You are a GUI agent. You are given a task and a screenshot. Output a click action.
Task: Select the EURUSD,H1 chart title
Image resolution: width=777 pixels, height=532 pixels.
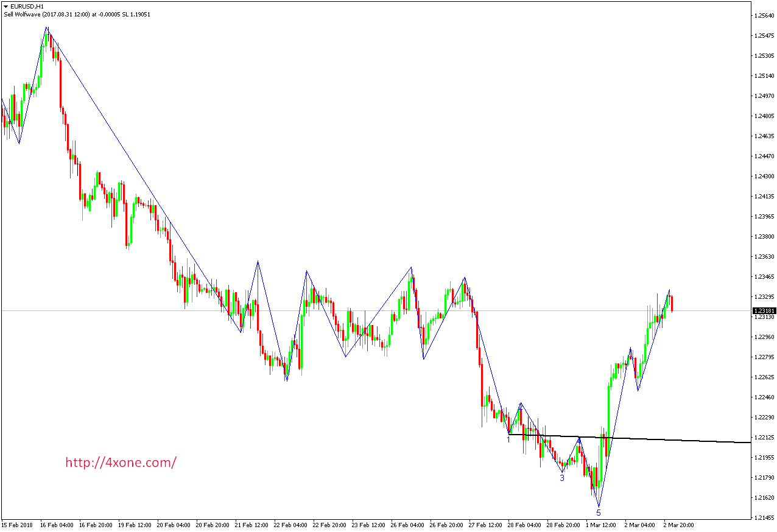(x=27, y=6)
